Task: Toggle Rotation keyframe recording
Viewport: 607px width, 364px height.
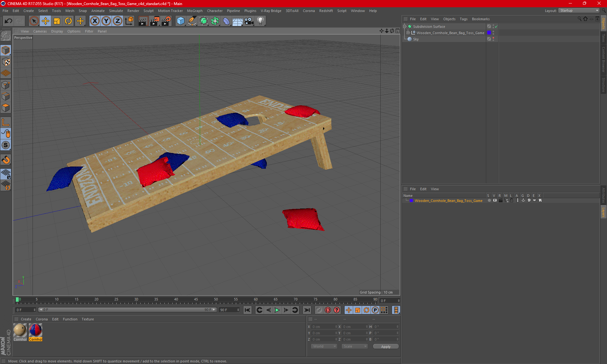Action: [x=366, y=310]
